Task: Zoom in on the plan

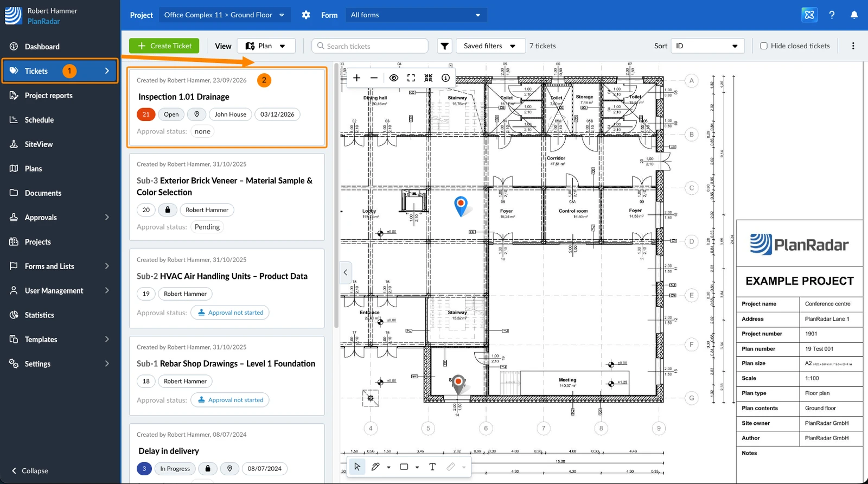Action: [x=356, y=78]
